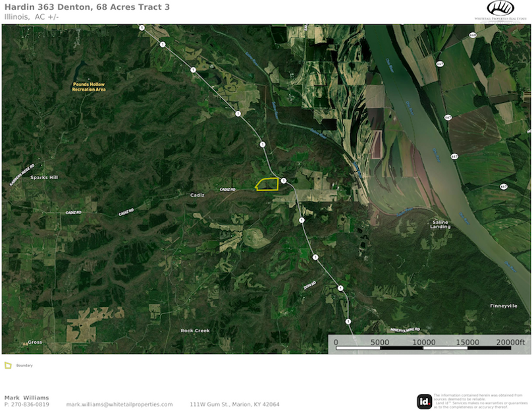532x411 pixels.
Task: Click the Pounds Hollow Recreation Area label
Action: [x=89, y=86]
